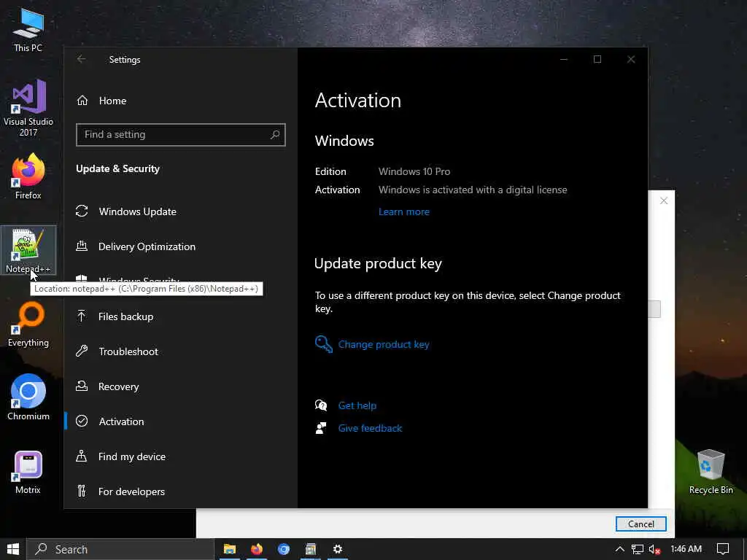
Task: Go to Settings Home
Action: (112, 101)
